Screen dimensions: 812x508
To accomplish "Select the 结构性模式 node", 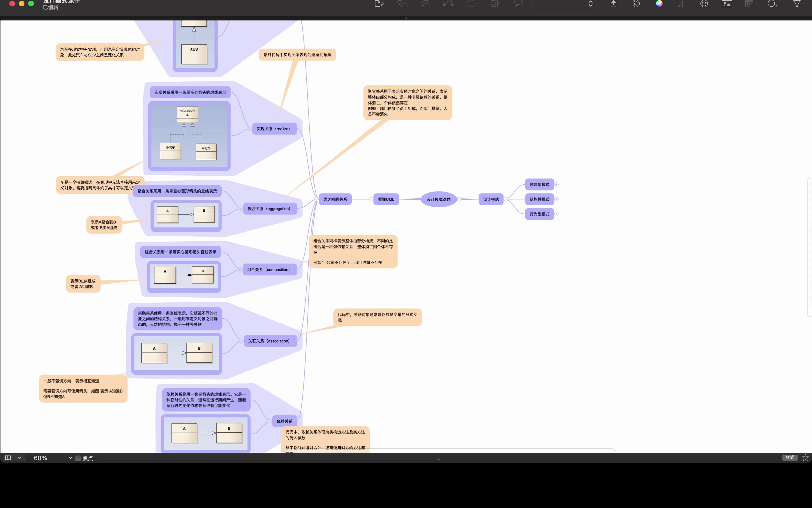I will pos(539,199).
